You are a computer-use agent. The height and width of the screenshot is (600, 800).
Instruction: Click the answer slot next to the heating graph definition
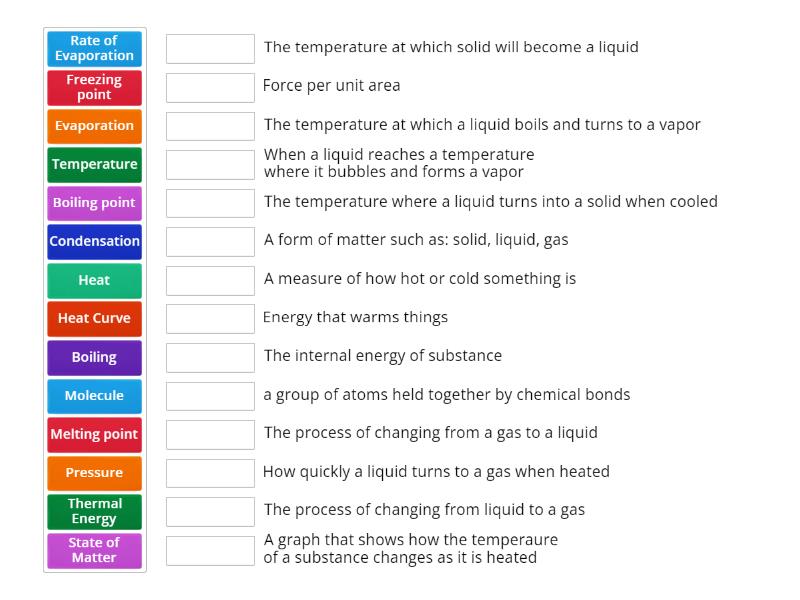pos(210,550)
